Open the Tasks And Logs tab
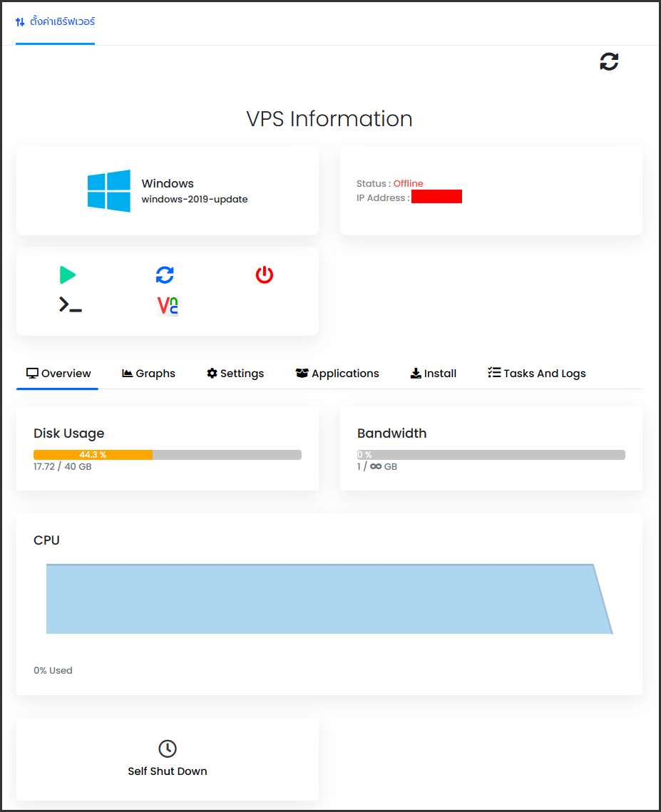Viewport: 661px width, 812px height. [536, 373]
